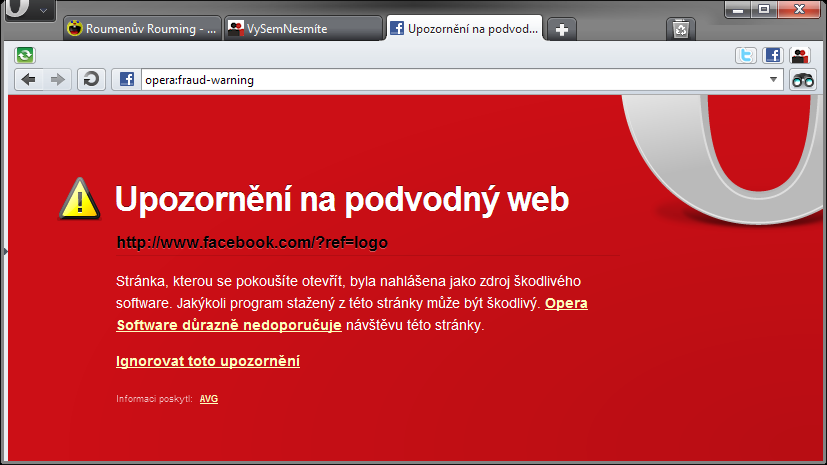Image resolution: width=827 pixels, height=465 pixels.
Task: Go back with the left arrow
Action: pyautogui.click(x=28, y=80)
